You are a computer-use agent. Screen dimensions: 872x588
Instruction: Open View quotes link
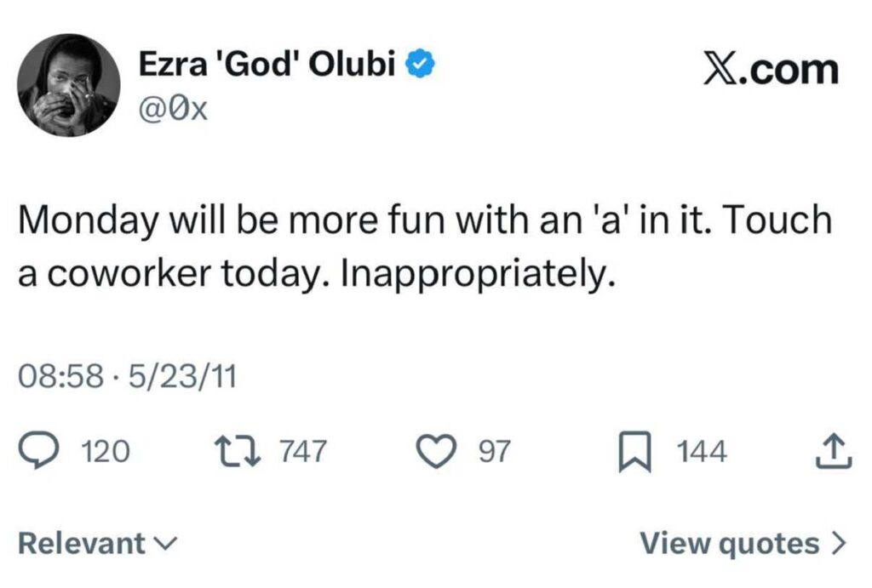[730, 542]
